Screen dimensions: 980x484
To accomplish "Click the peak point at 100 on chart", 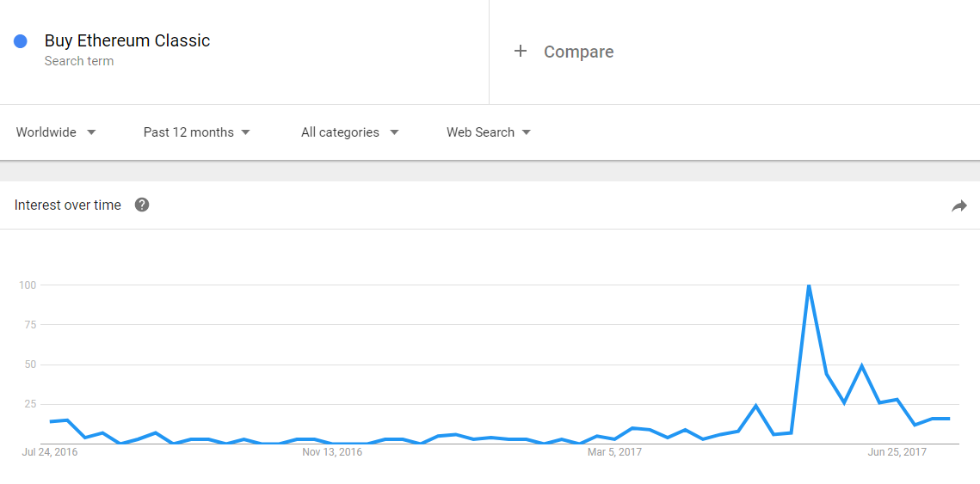I will coord(809,285).
